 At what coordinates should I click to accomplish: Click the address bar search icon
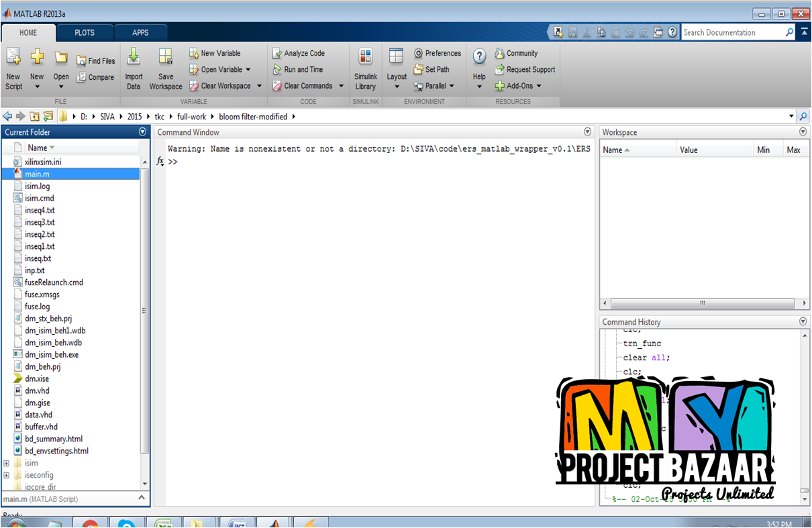(x=803, y=117)
